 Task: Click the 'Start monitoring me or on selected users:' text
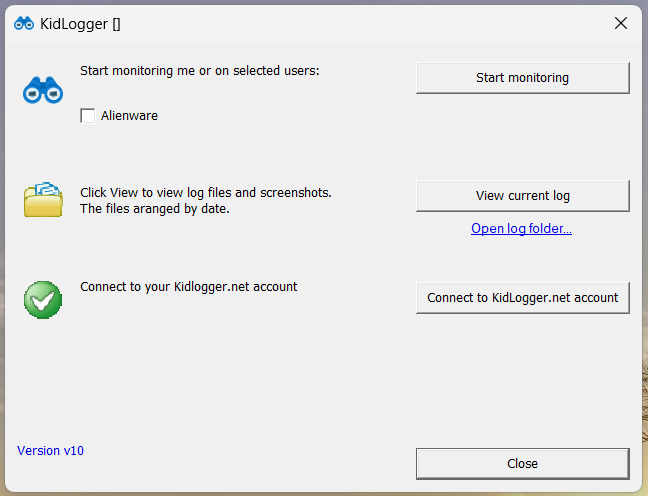point(200,71)
